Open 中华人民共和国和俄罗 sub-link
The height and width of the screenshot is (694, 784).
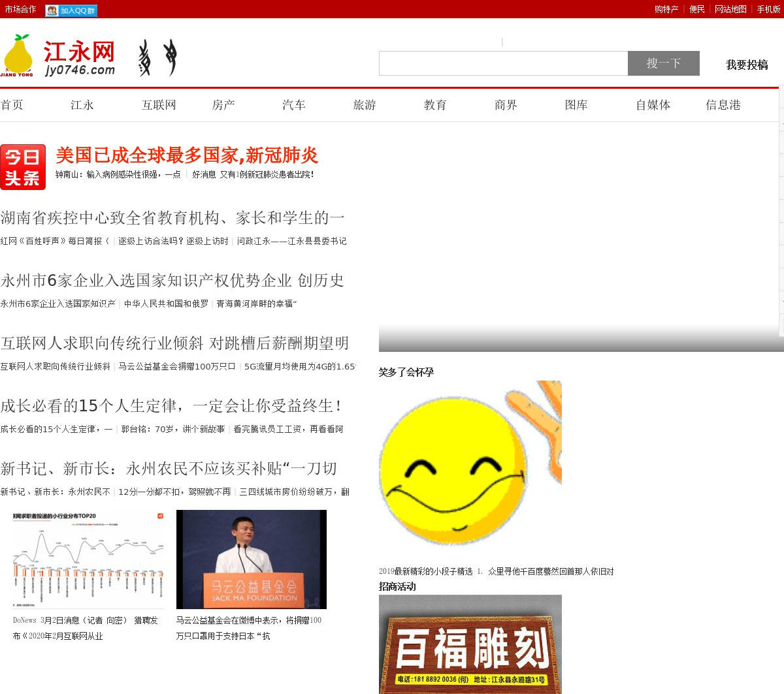coord(167,304)
